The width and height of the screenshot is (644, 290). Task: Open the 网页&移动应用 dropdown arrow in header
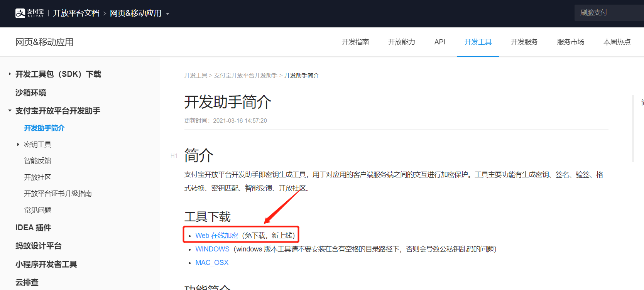tap(167, 14)
